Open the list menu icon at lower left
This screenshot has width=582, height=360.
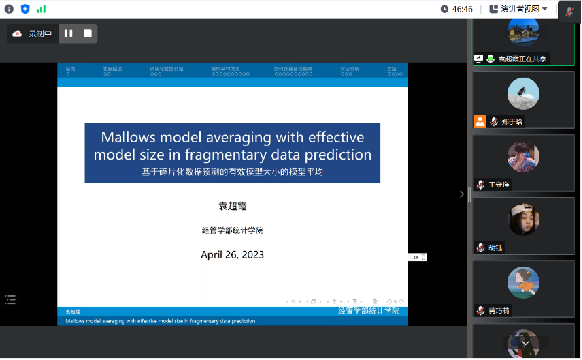click(10, 300)
